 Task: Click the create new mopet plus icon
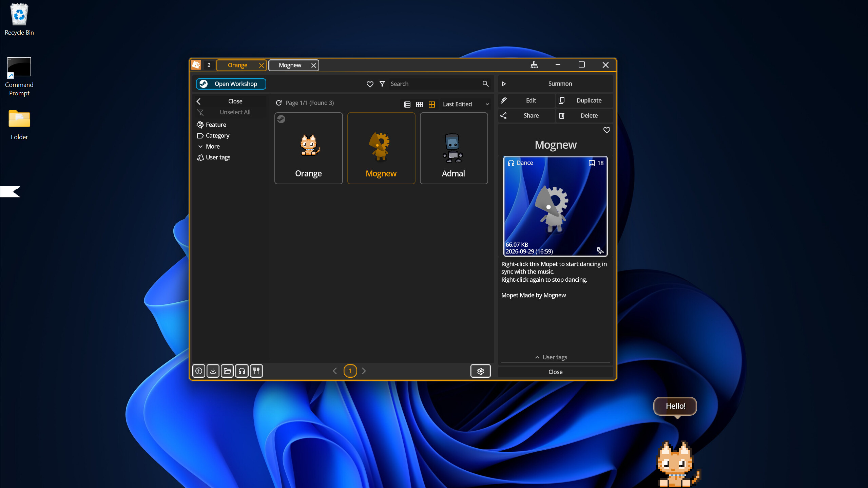point(199,371)
